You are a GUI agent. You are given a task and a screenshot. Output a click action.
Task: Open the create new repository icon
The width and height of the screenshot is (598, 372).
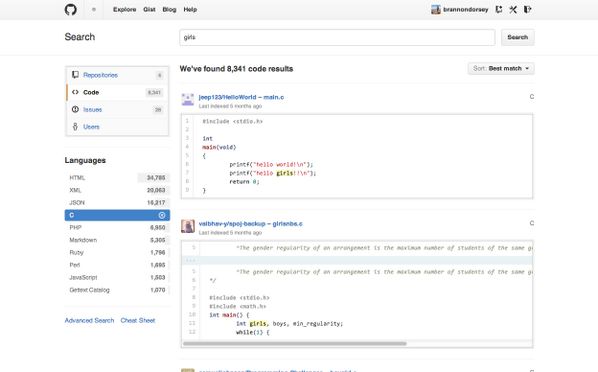pyautogui.click(x=498, y=10)
